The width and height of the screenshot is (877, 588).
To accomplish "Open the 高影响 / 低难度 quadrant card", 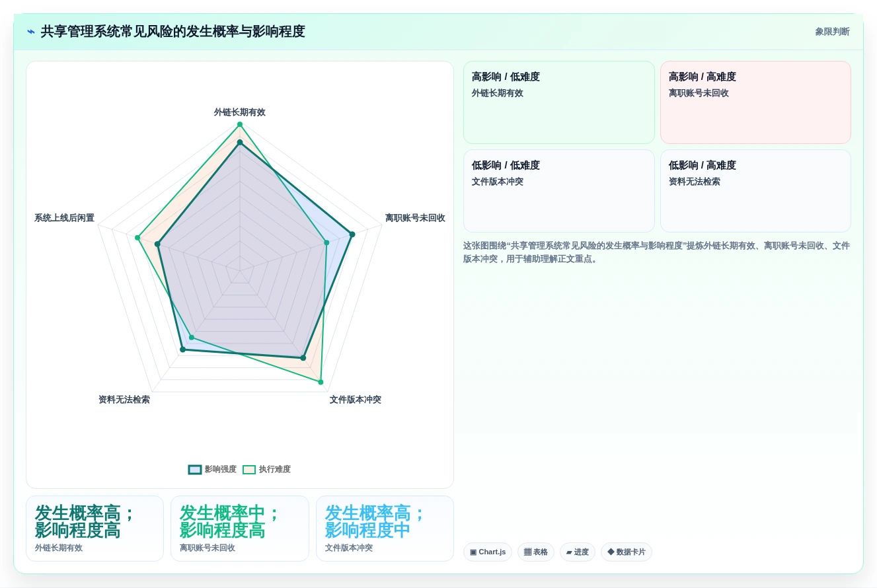I will [559, 102].
